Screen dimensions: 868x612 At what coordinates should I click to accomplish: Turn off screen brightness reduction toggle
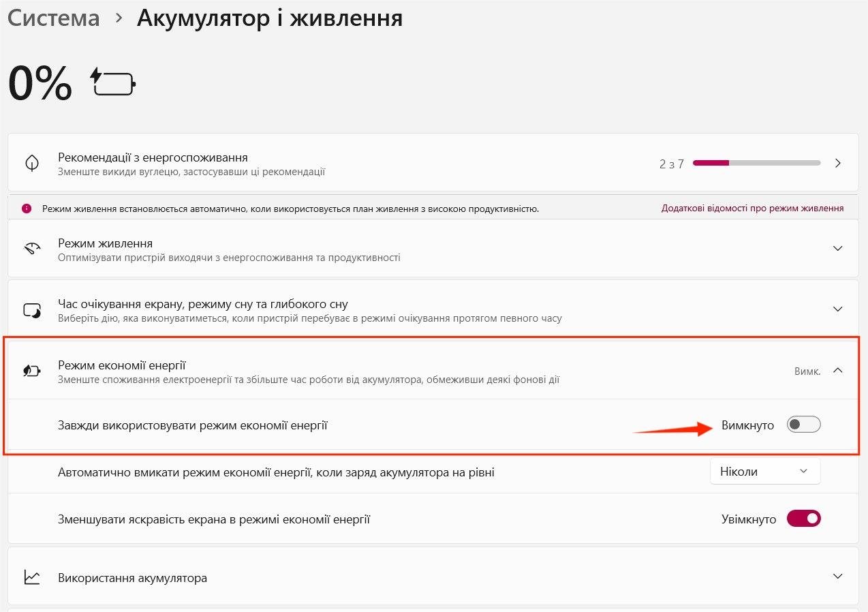(x=803, y=519)
